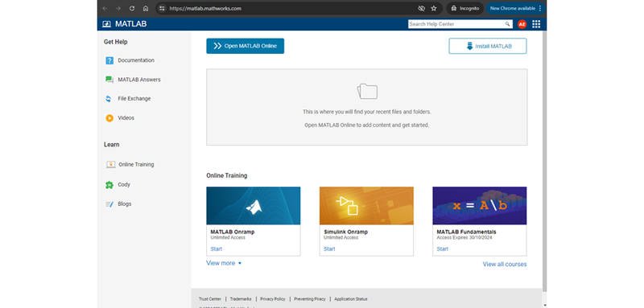The height and width of the screenshot is (308, 644).
Task: Click the recent files folder icon
Action: point(367,91)
